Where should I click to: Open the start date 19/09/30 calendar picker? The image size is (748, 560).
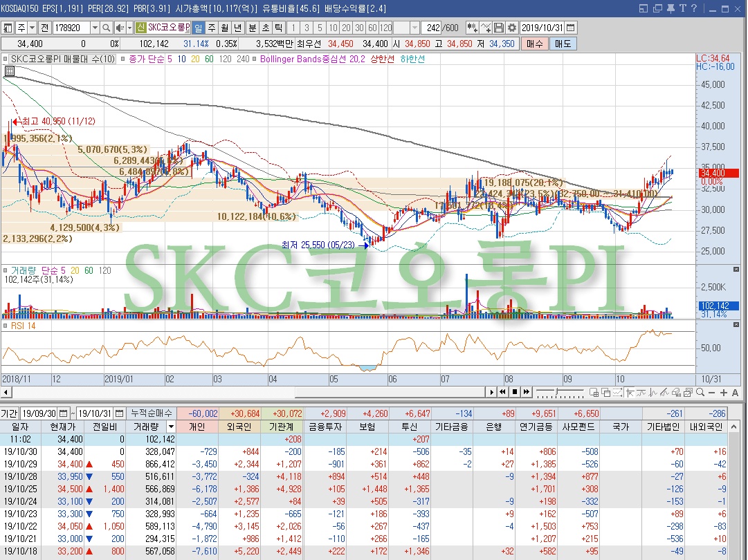pos(64,413)
